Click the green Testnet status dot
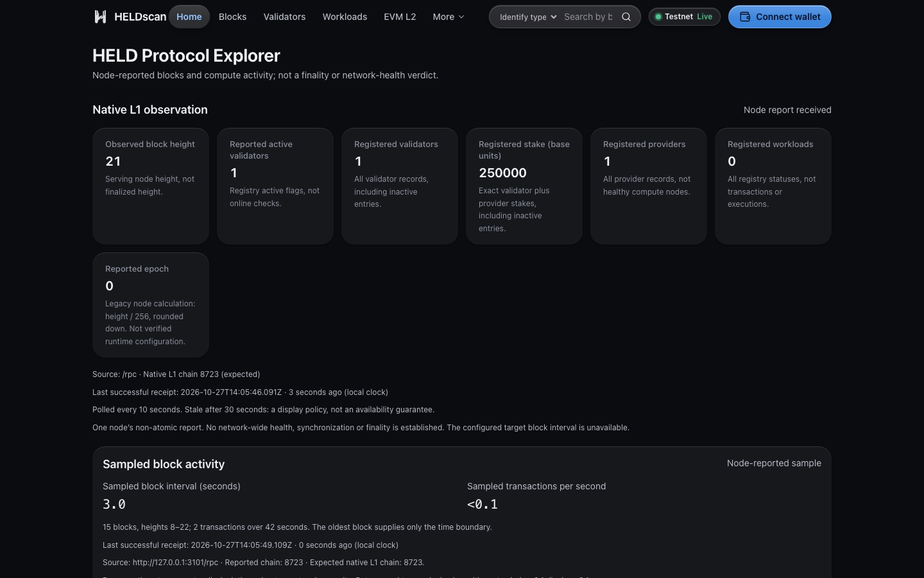This screenshot has height=578, width=924. point(658,17)
